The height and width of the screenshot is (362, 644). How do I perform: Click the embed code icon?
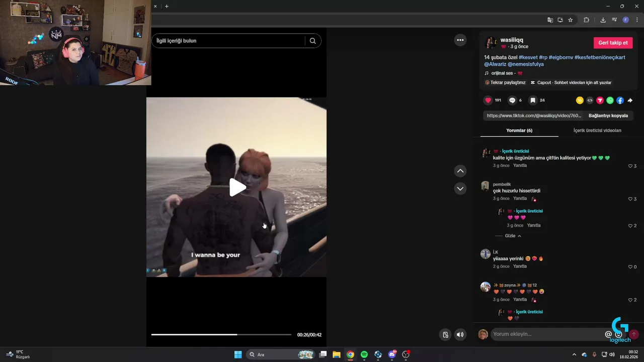pyautogui.click(x=590, y=101)
